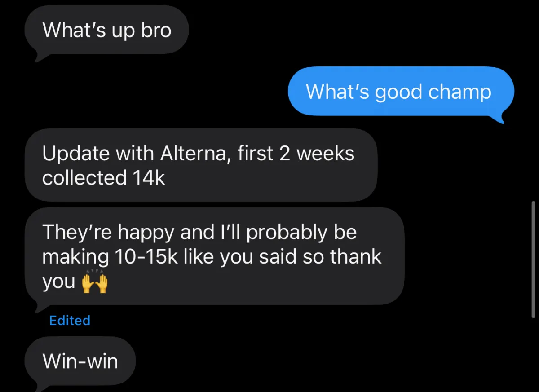Tap the "They're happy" message bubble

pos(215,256)
